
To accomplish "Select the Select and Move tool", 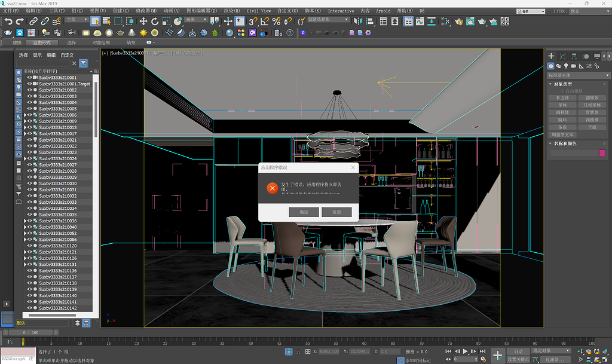I will click(142, 22).
